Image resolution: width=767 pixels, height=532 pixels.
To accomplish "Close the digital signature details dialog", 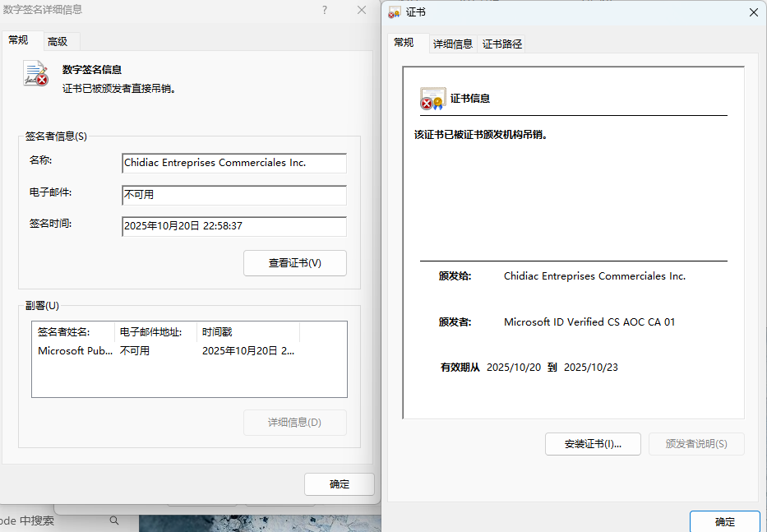I will 362,10.
